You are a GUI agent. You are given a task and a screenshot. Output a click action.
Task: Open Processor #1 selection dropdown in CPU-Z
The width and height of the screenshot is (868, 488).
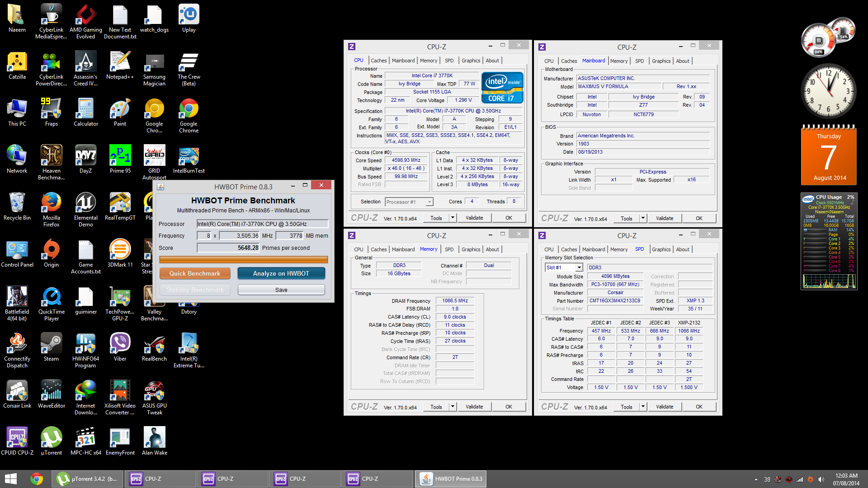[x=409, y=202]
